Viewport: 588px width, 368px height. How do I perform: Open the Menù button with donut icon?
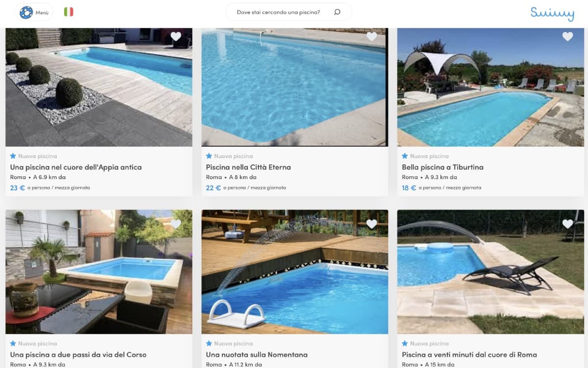tap(34, 12)
